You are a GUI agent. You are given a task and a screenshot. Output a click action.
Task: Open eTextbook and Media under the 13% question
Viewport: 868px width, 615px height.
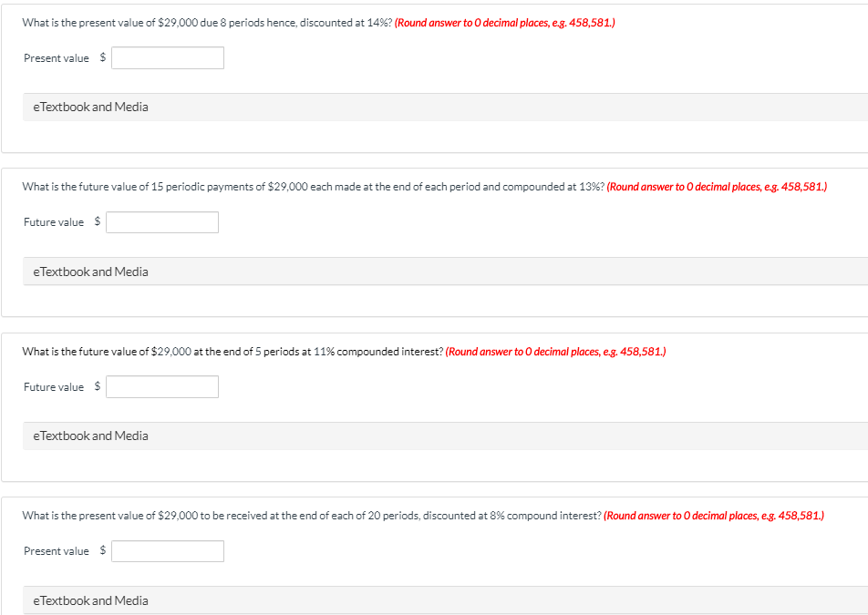445,272
